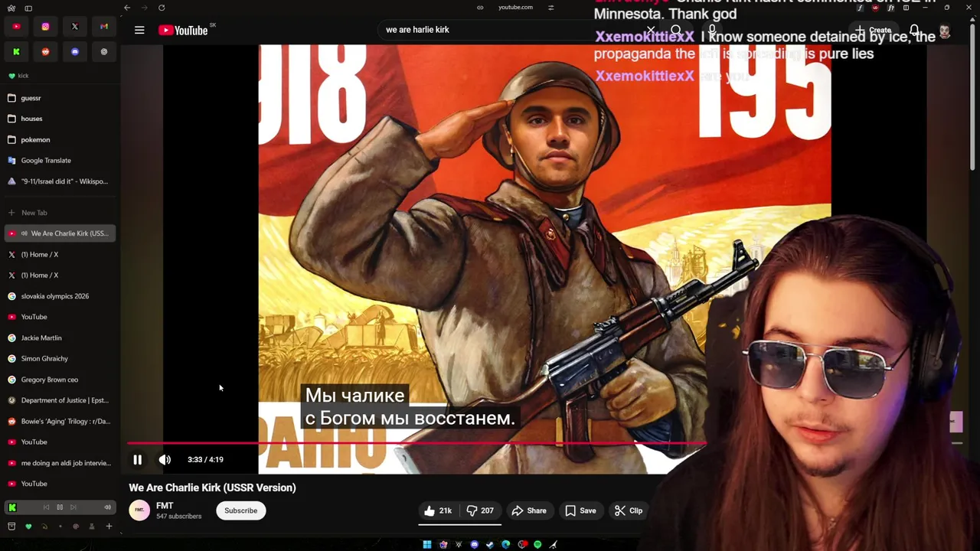Open the 9-11 Wikispooks pinned tab
980x551 pixels.
(60, 181)
